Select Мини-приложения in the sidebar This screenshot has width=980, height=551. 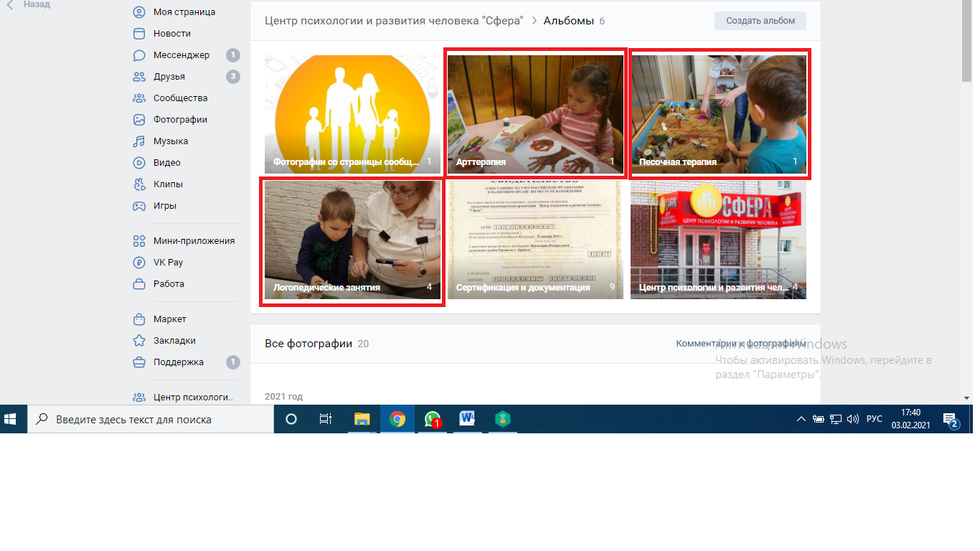coord(194,241)
